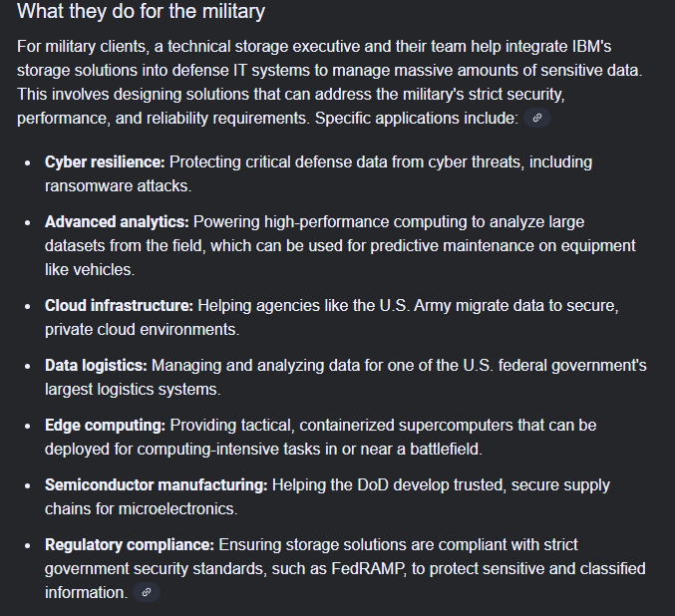The width and height of the screenshot is (675, 616).
Task: Select the "Cloud infrastructure:" bold label
Action: pos(119,305)
